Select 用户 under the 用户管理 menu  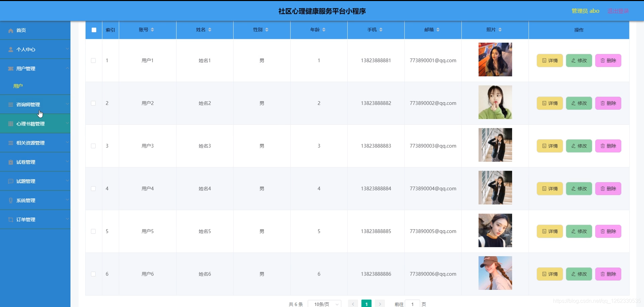(x=18, y=86)
